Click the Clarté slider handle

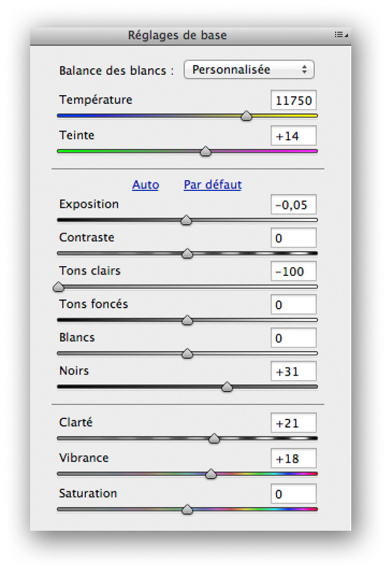pos(214,439)
